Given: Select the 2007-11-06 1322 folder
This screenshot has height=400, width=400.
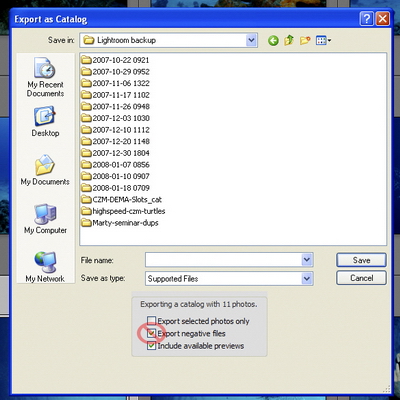Looking at the screenshot, I should click(x=115, y=83).
